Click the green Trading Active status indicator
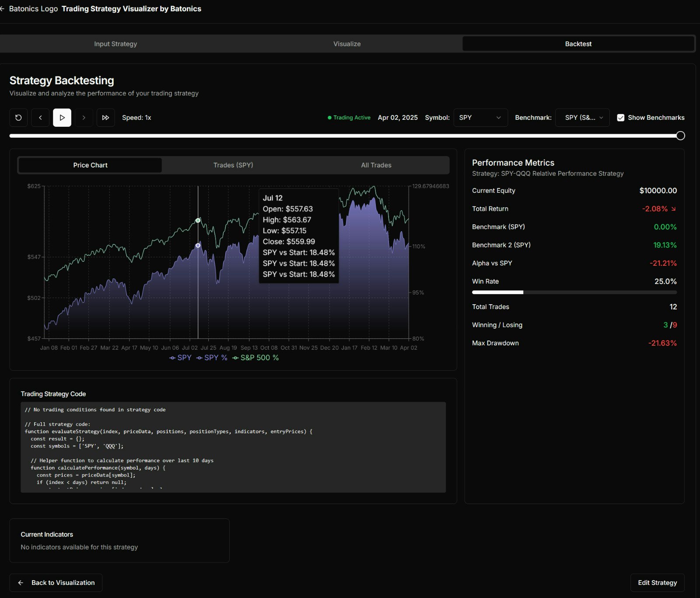 tap(349, 118)
